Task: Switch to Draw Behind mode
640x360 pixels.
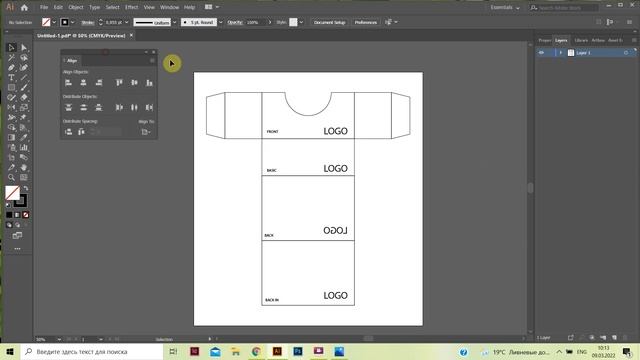Action: [17, 225]
